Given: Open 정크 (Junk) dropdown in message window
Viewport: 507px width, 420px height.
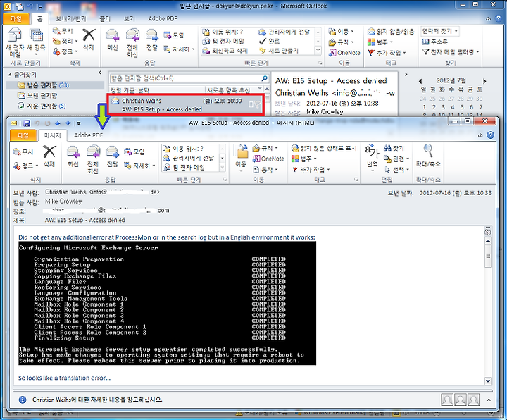Looking at the screenshot, I should [26, 166].
